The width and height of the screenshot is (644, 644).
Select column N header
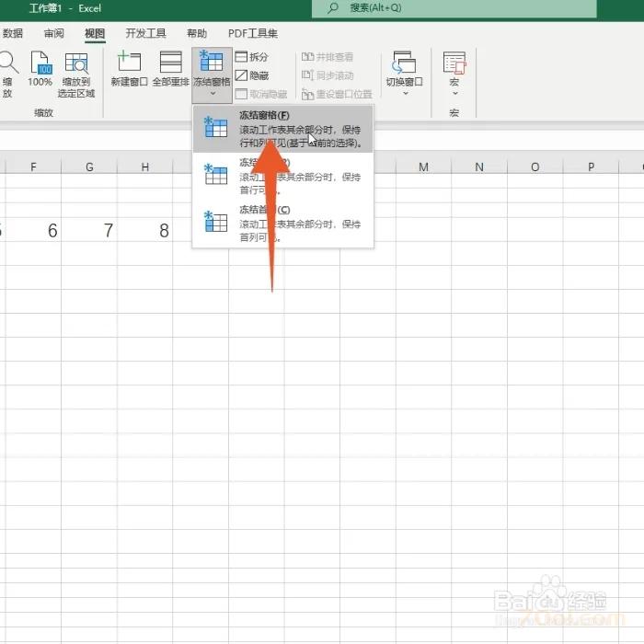pyautogui.click(x=479, y=167)
